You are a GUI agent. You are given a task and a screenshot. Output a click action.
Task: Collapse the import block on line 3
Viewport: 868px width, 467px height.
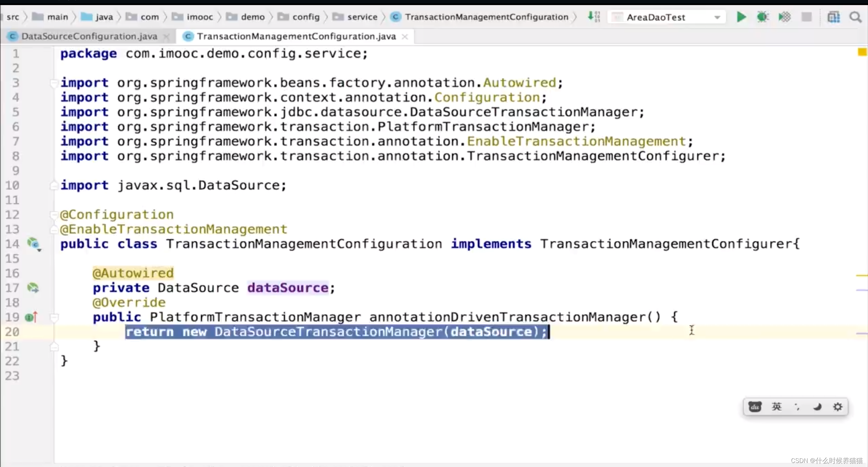click(x=54, y=83)
